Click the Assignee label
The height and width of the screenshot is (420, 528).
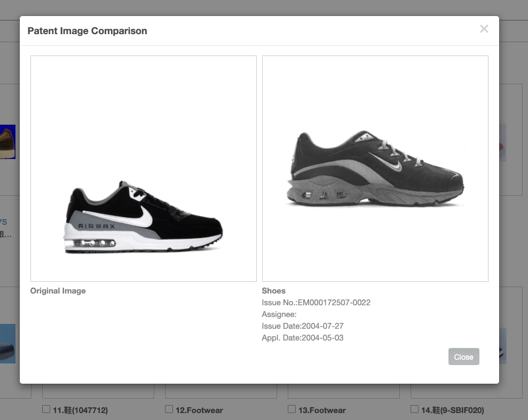pyautogui.click(x=279, y=314)
